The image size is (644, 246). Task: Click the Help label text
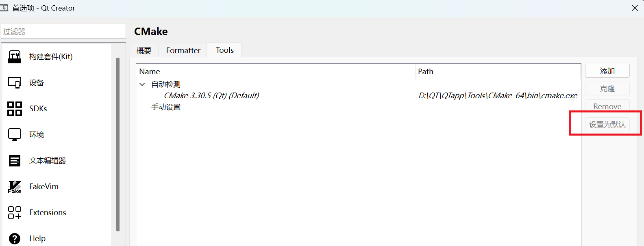pyautogui.click(x=37, y=239)
